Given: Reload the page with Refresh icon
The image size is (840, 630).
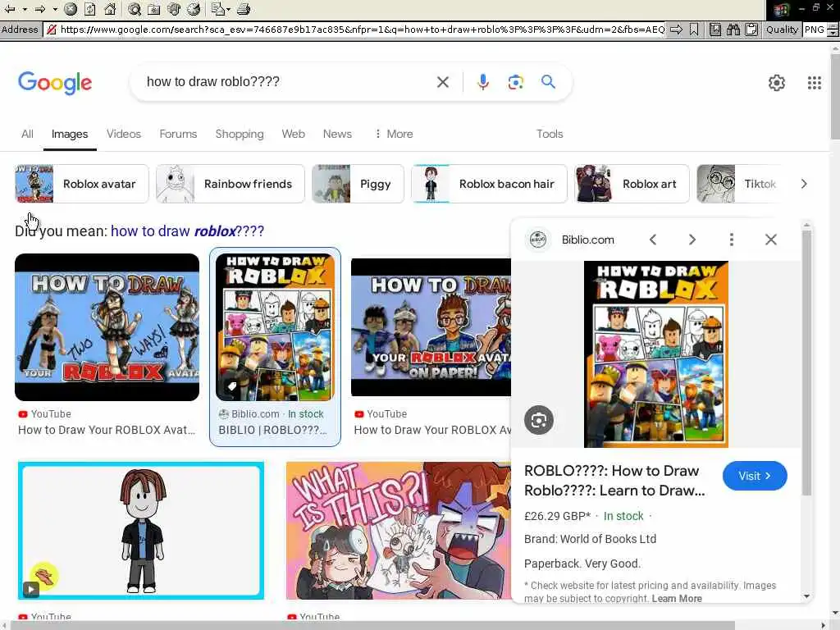Looking at the screenshot, I should click(x=90, y=9).
